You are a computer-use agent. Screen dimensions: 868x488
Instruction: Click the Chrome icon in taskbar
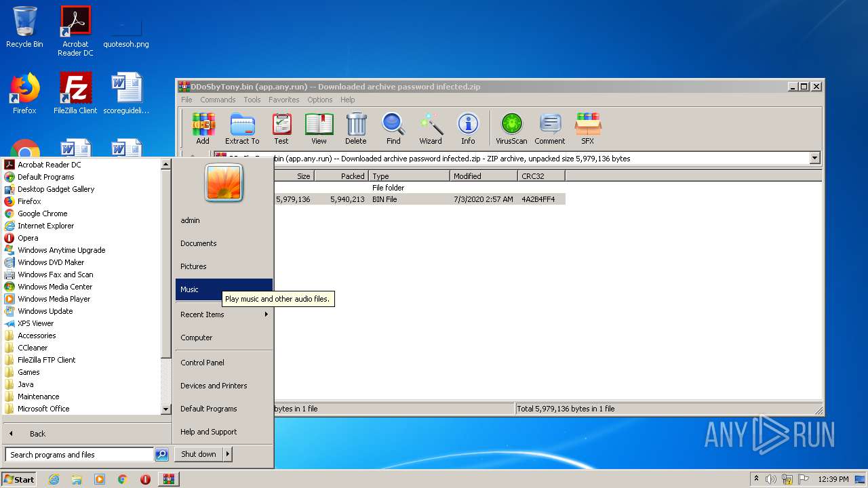(122, 479)
